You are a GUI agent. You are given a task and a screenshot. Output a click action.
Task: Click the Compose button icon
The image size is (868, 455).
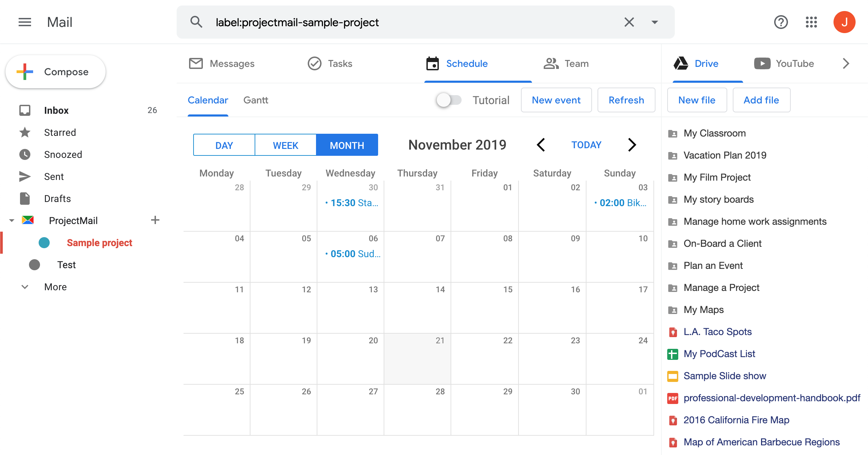click(x=25, y=72)
